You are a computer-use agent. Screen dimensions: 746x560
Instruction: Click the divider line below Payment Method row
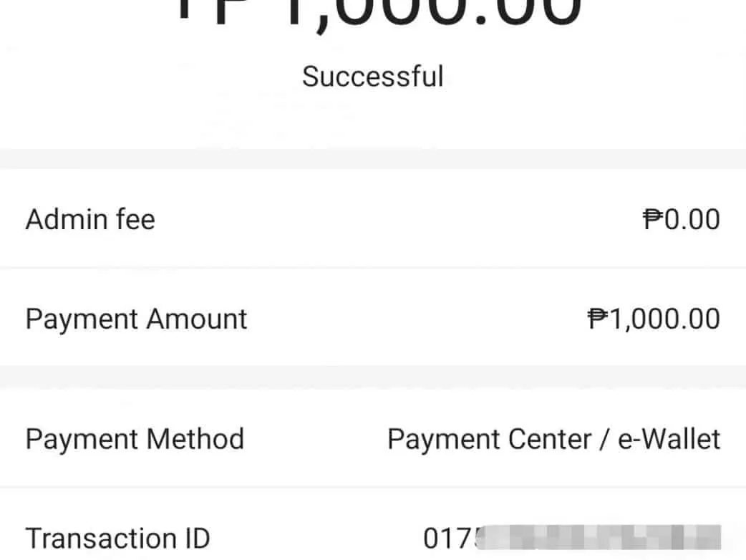372,487
